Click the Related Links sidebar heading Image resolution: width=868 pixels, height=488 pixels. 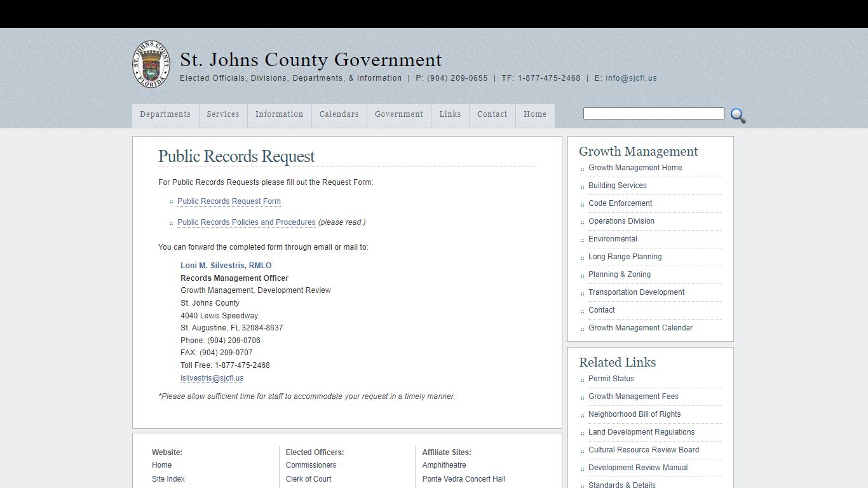point(618,362)
